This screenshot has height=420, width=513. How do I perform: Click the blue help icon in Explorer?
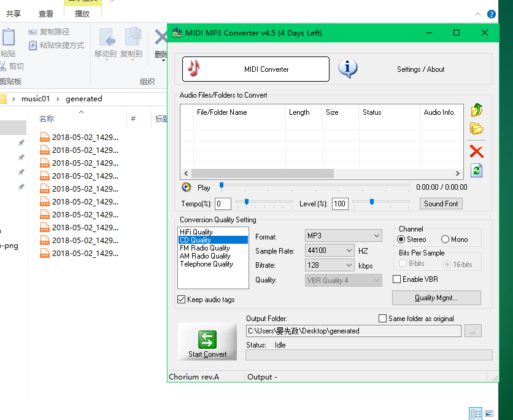click(x=491, y=14)
